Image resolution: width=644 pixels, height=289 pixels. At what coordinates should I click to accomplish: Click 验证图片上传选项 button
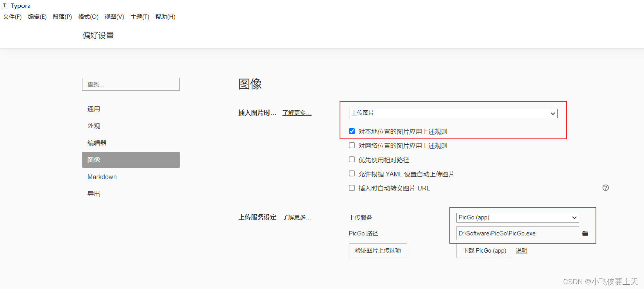378,251
